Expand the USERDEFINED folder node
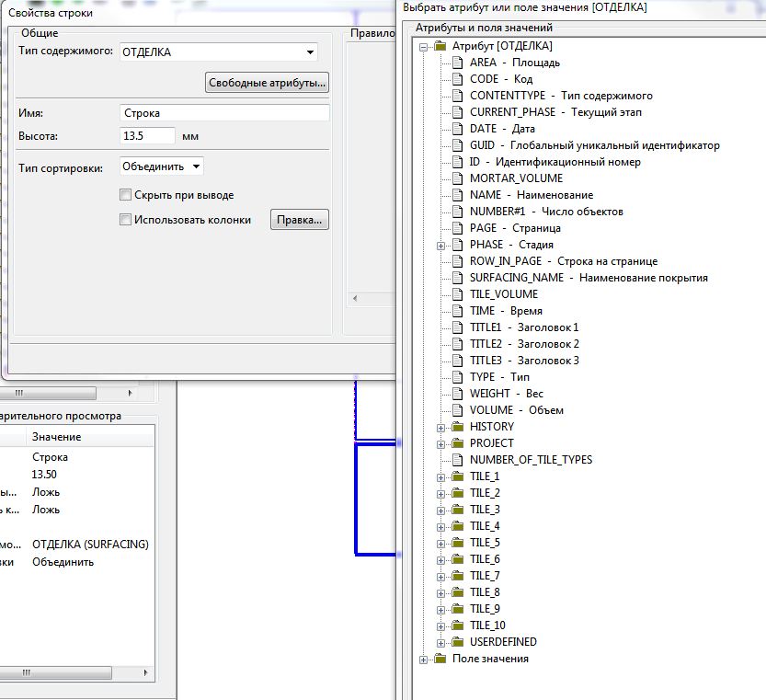This screenshot has width=766, height=700. point(440,644)
